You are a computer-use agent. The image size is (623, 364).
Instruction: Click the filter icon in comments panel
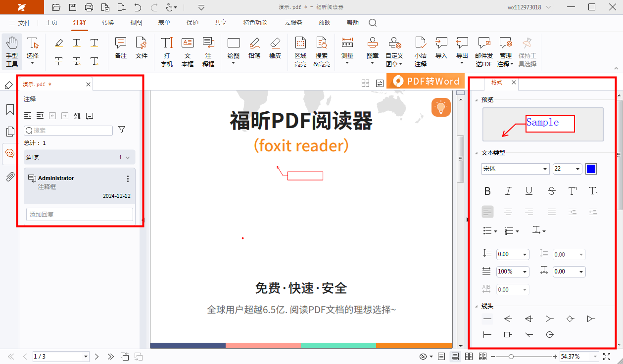pos(122,130)
